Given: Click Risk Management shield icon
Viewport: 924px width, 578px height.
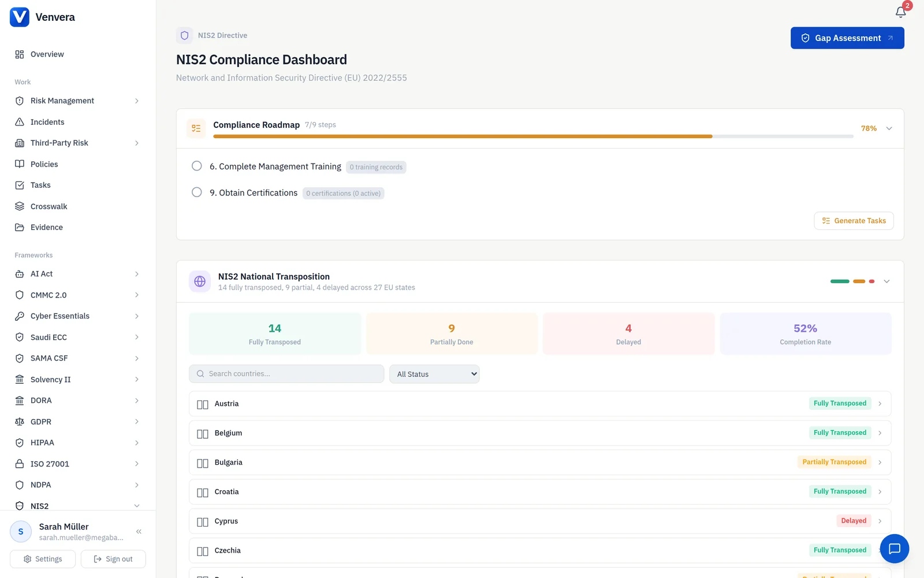Looking at the screenshot, I should coord(20,101).
